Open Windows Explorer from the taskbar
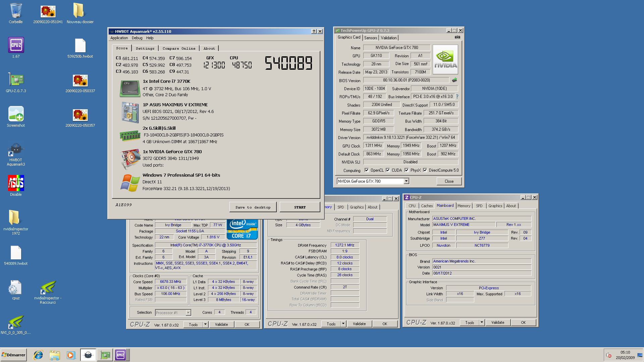 (x=55, y=355)
